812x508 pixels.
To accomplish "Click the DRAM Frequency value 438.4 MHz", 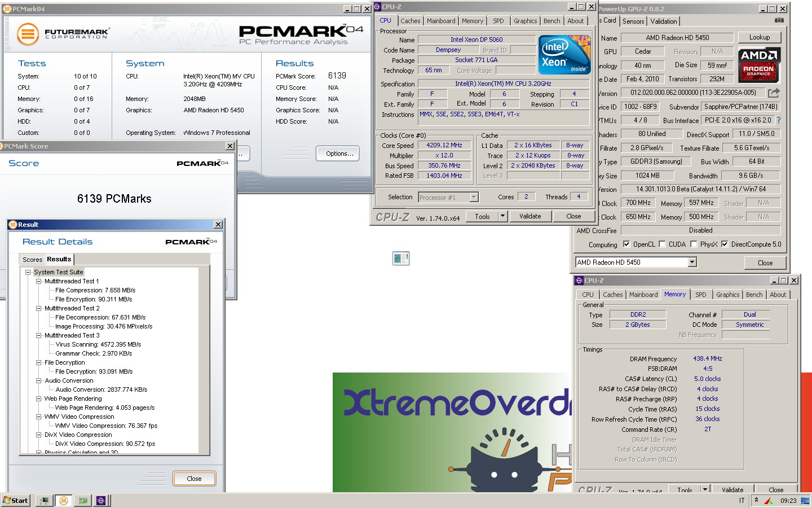I will point(708,358).
